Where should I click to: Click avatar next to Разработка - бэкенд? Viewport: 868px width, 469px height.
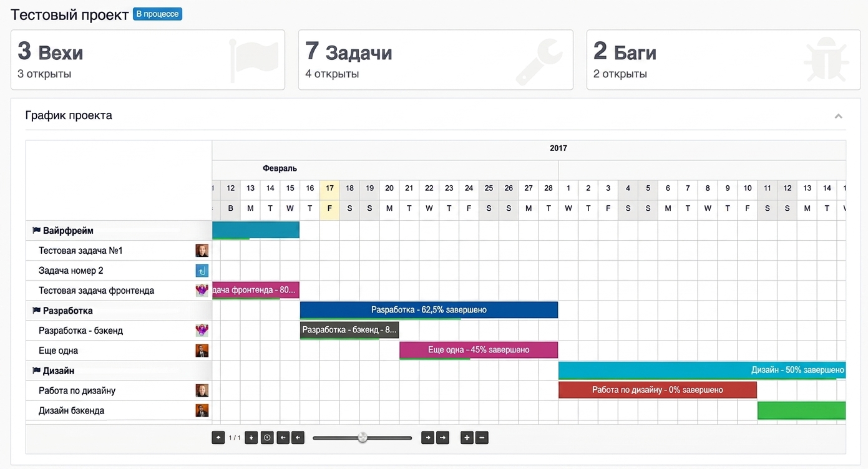202,331
